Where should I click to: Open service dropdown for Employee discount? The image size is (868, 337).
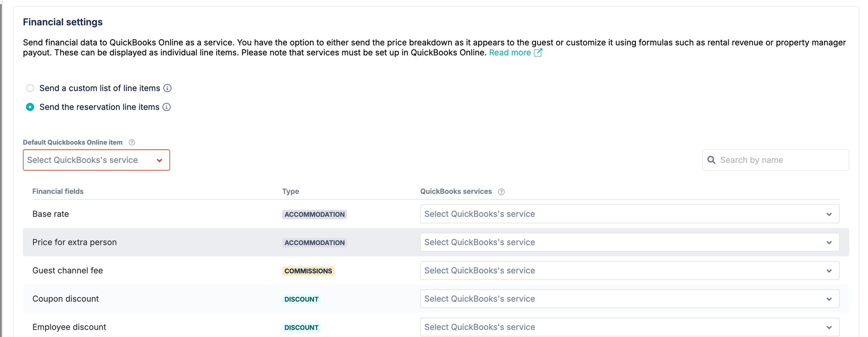point(630,327)
